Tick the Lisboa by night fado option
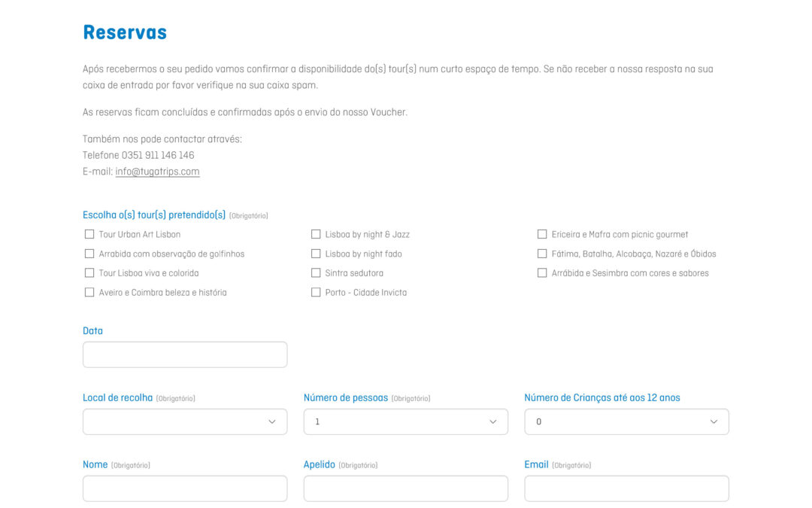 316,254
